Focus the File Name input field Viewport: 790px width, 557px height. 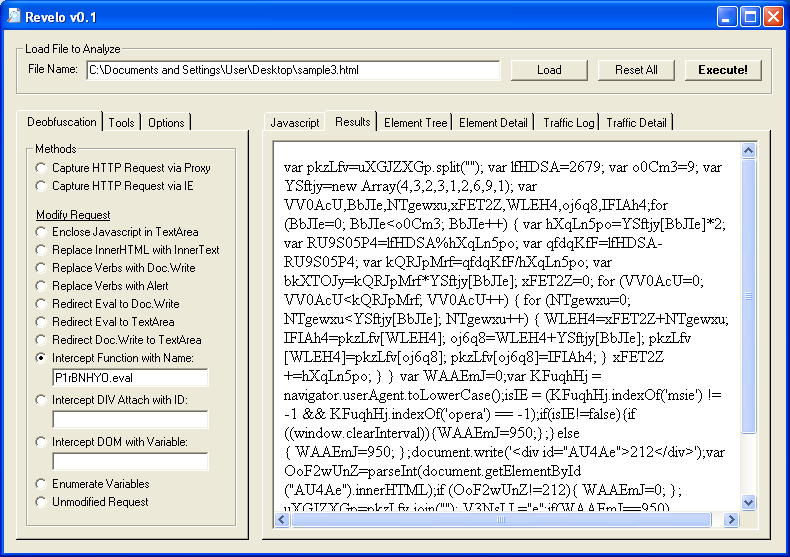click(x=292, y=70)
